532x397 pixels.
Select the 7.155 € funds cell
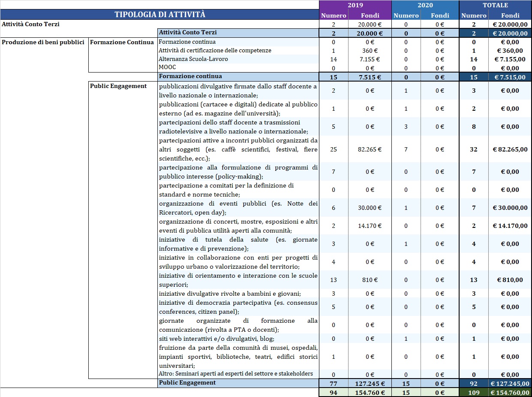[x=370, y=59]
